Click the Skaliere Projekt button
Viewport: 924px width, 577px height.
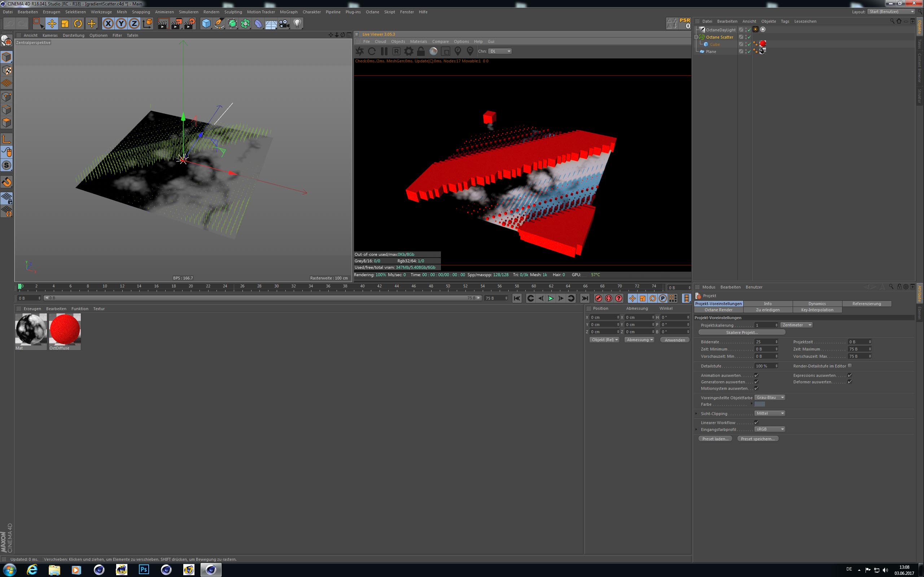point(741,332)
